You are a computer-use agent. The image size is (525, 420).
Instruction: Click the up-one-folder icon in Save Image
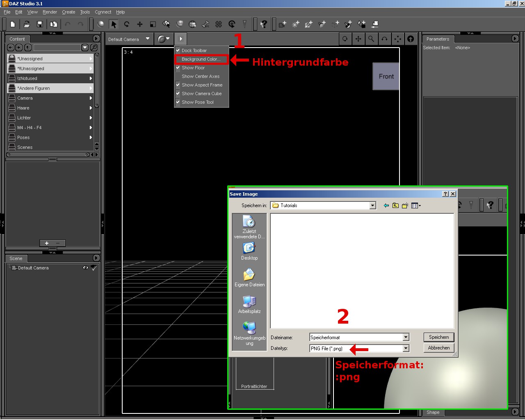(x=395, y=205)
